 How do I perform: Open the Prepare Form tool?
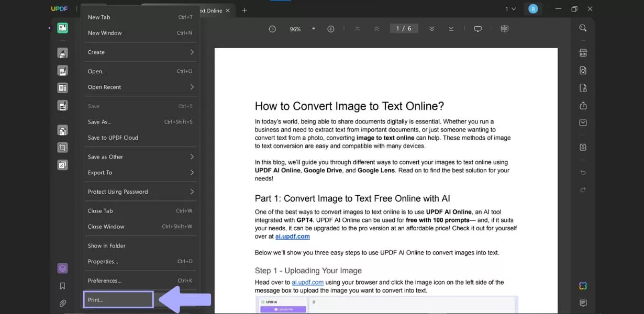point(63,88)
